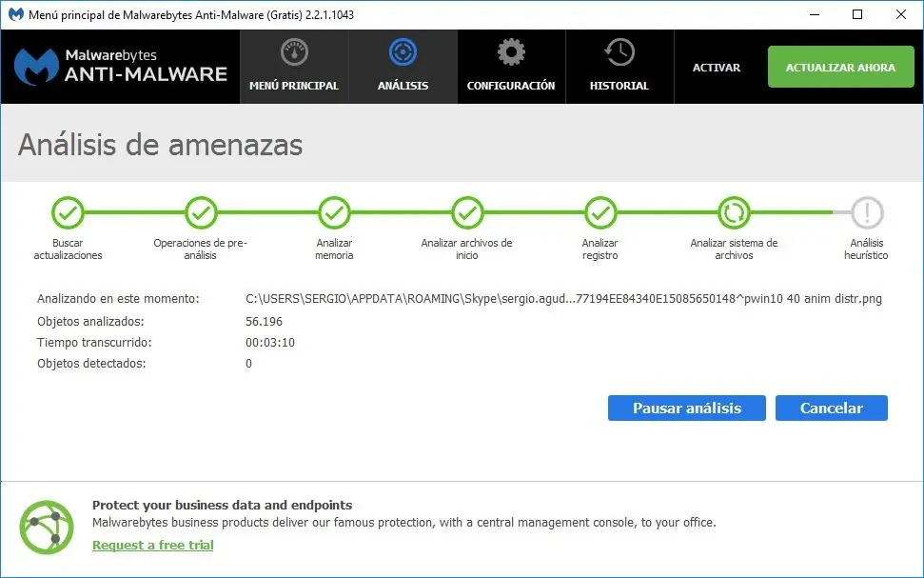
Task: Click the Analizar registro checkmark step
Action: coord(600,213)
